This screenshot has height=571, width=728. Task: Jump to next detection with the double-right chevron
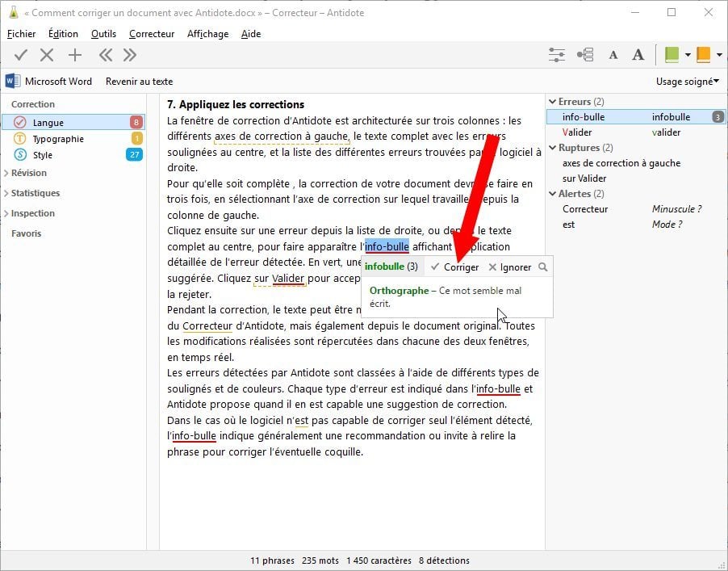coord(130,55)
